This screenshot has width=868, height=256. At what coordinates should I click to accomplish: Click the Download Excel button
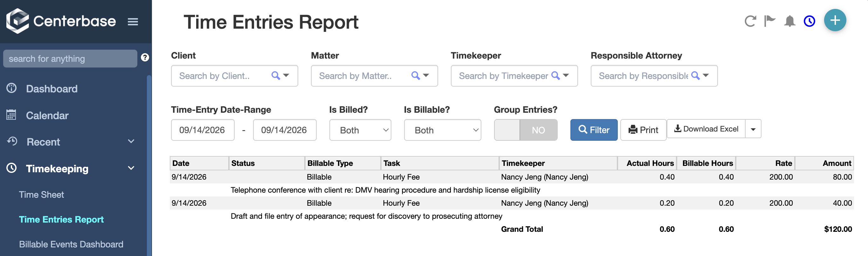coord(706,129)
